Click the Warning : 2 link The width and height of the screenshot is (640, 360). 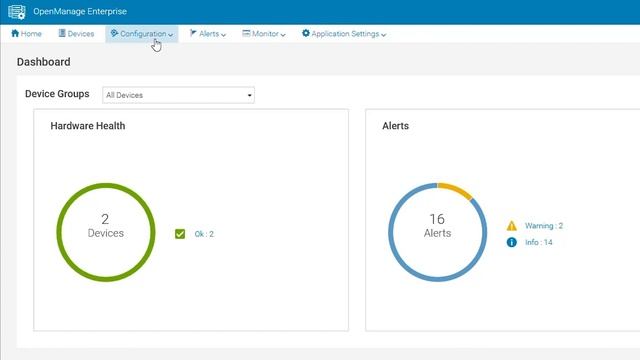coord(544,226)
